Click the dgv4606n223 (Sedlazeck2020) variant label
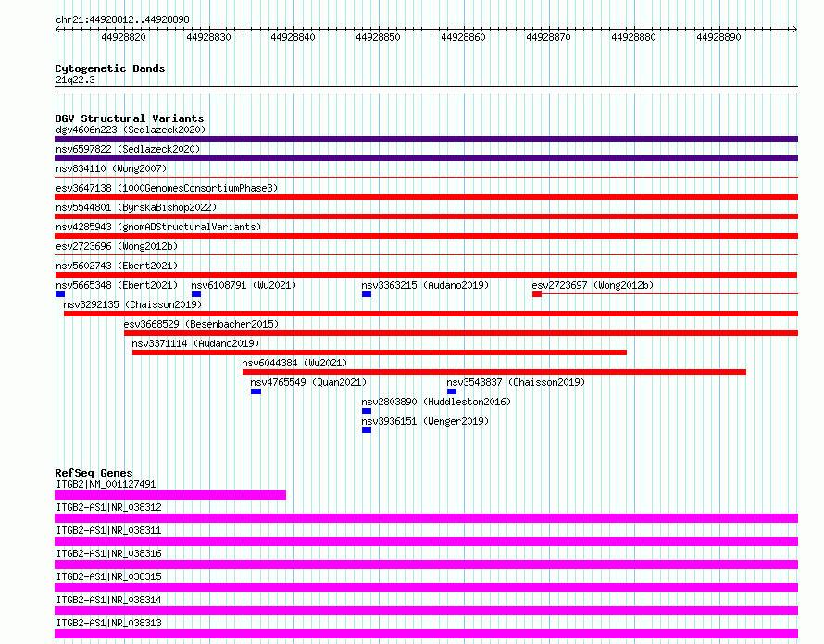 click(x=131, y=130)
